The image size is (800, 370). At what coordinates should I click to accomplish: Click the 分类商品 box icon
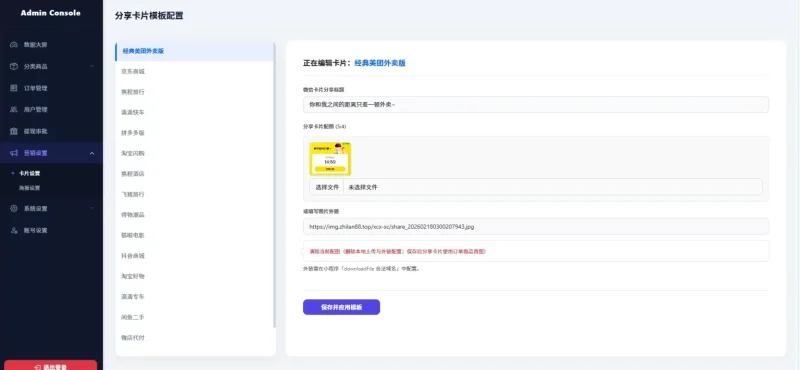14,66
